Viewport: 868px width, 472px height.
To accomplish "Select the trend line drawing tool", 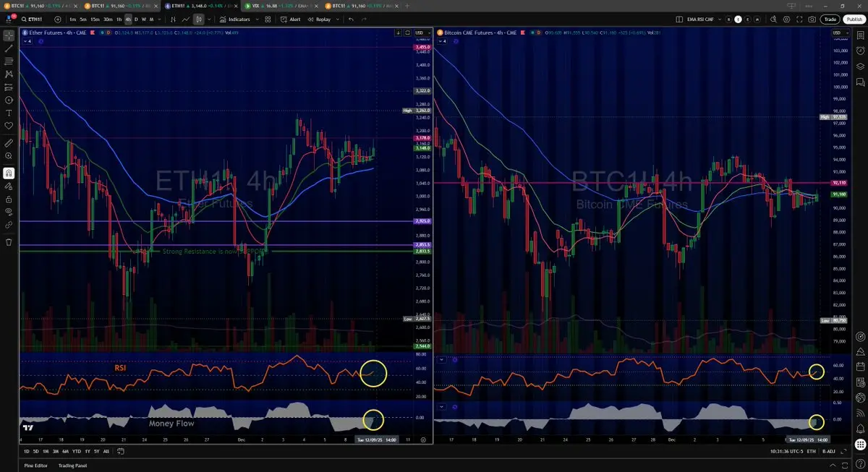I will tap(9, 48).
